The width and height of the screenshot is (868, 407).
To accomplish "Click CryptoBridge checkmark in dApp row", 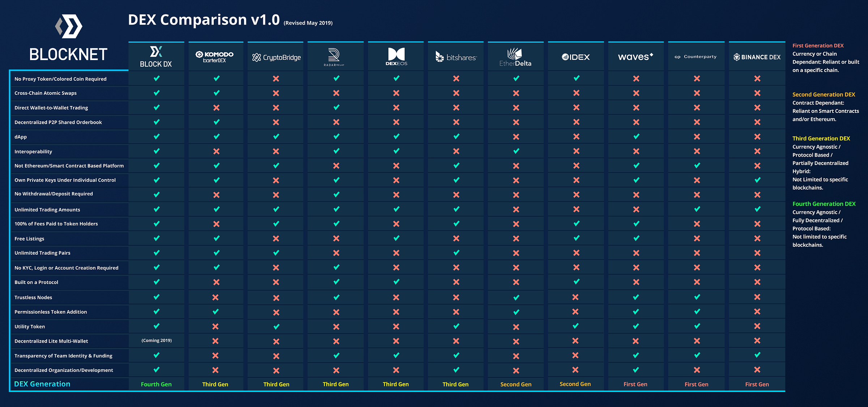I will 276,136.
